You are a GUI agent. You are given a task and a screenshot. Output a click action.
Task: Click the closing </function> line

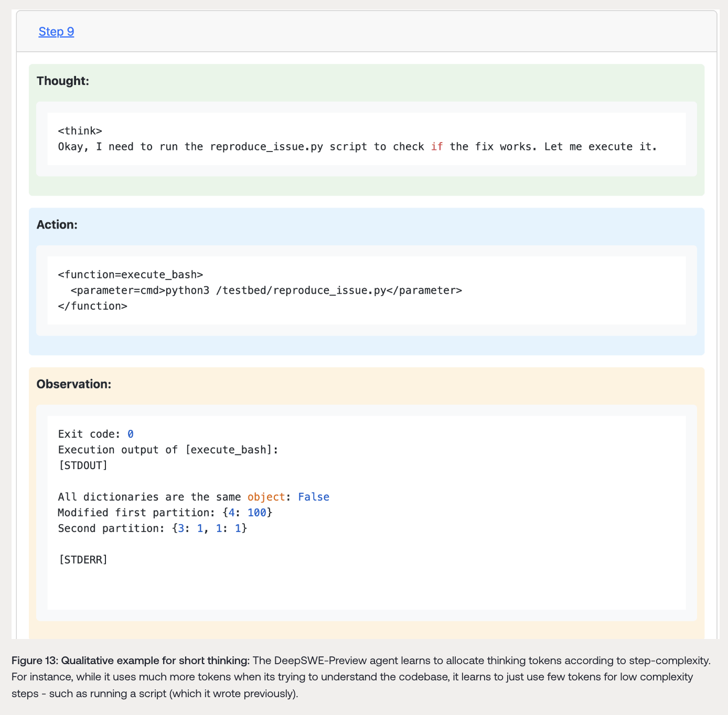pyautogui.click(x=92, y=306)
